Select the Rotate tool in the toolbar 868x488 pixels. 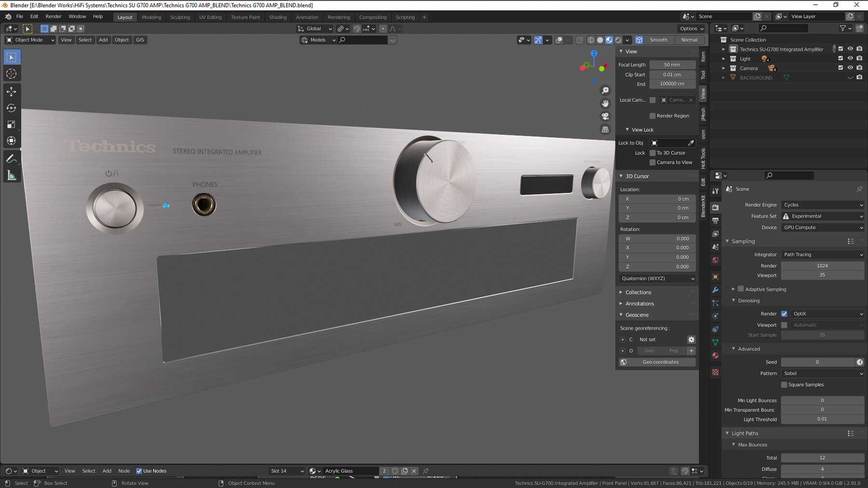coord(12,108)
